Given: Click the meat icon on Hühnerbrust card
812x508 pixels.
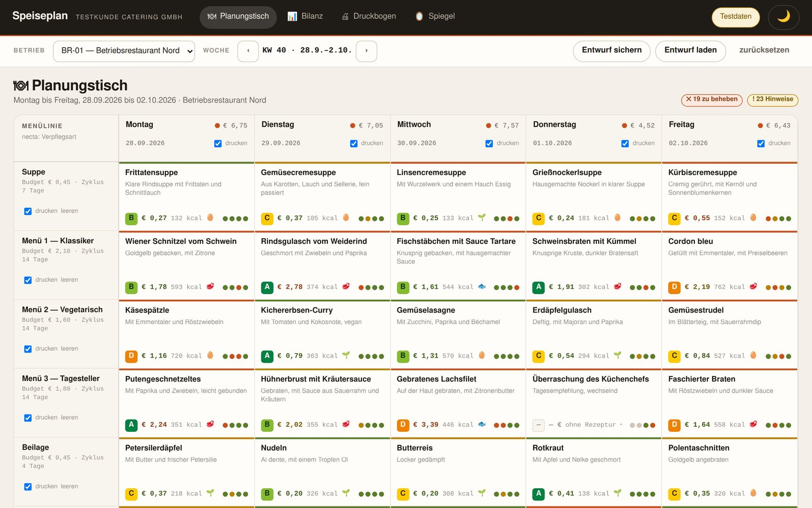Looking at the screenshot, I should pyautogui.click(x=346, y=424).
